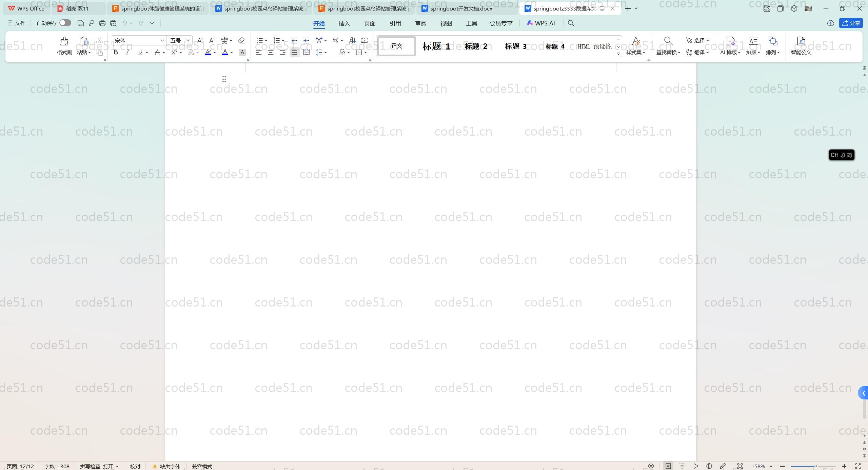Toggle eye protection mode in status bar
868x470 pixels.
(651, 466)
